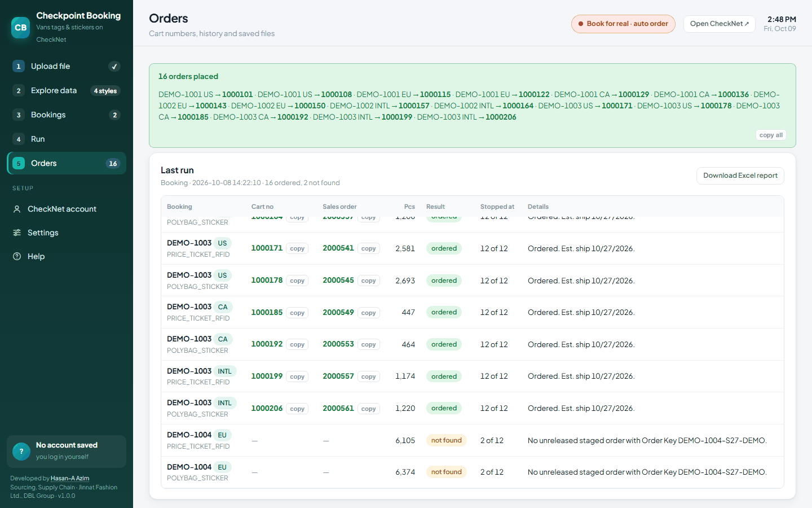The width and height of the screenshot is (812, 508).
Task: Click the Booking column header
Action: 179,207
